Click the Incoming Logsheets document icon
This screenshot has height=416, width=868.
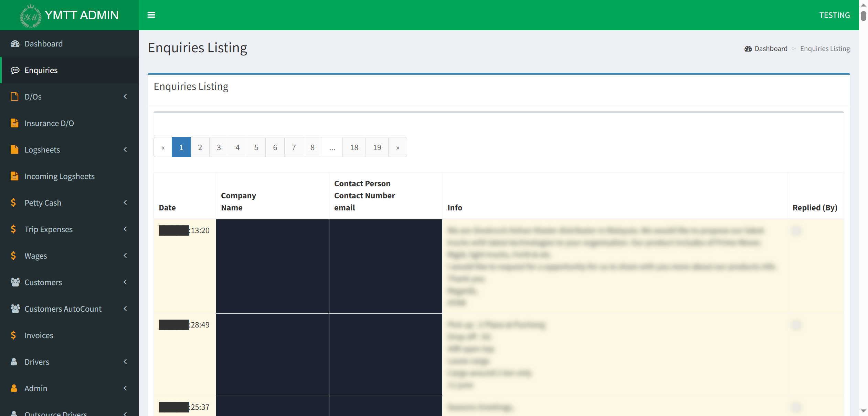(14, 176)
